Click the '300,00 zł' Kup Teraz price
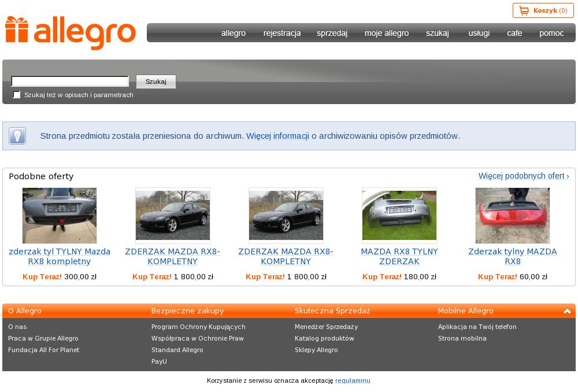The image size is (578, 392). click(80, 276)
